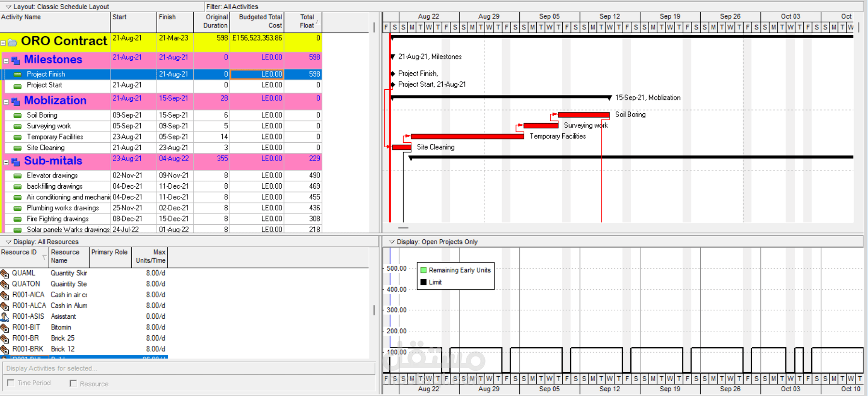
Task: Click the Sep 12 timescale header
Action: 610,16
